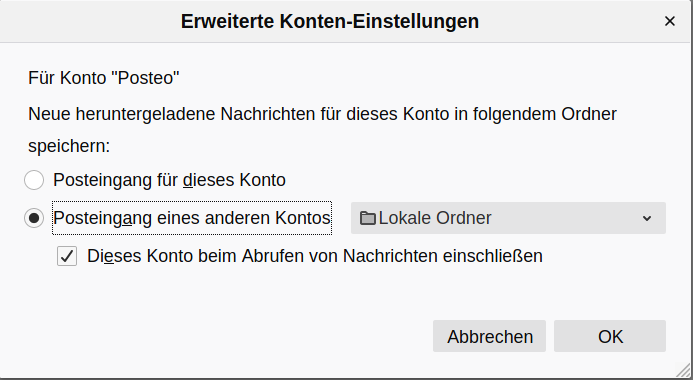The image size is (693, 380).
Task: Choose the 'Posteingang eines anderen Kontos' radio button
Action: [x=34, y=218]
